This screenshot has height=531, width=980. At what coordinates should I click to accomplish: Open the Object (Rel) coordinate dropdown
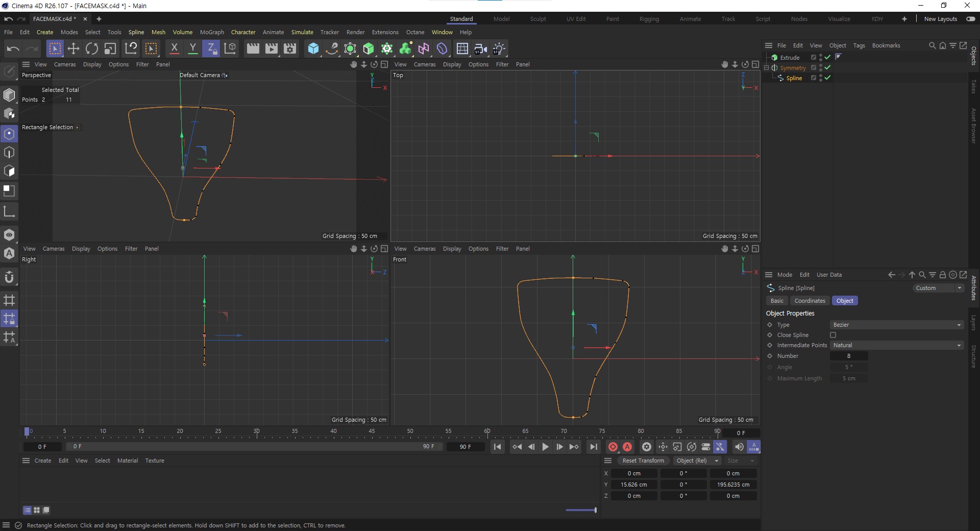coord(696,461)
